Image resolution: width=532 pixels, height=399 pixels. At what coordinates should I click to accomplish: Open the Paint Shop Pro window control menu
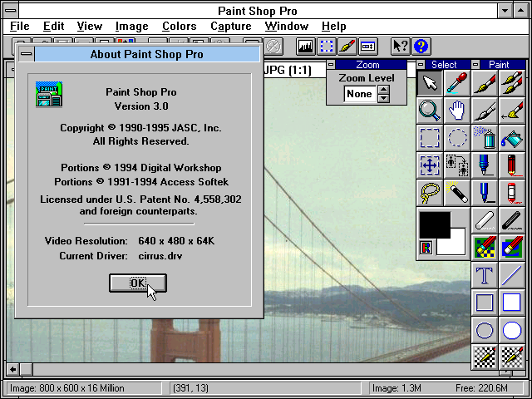tap(11, 11)
